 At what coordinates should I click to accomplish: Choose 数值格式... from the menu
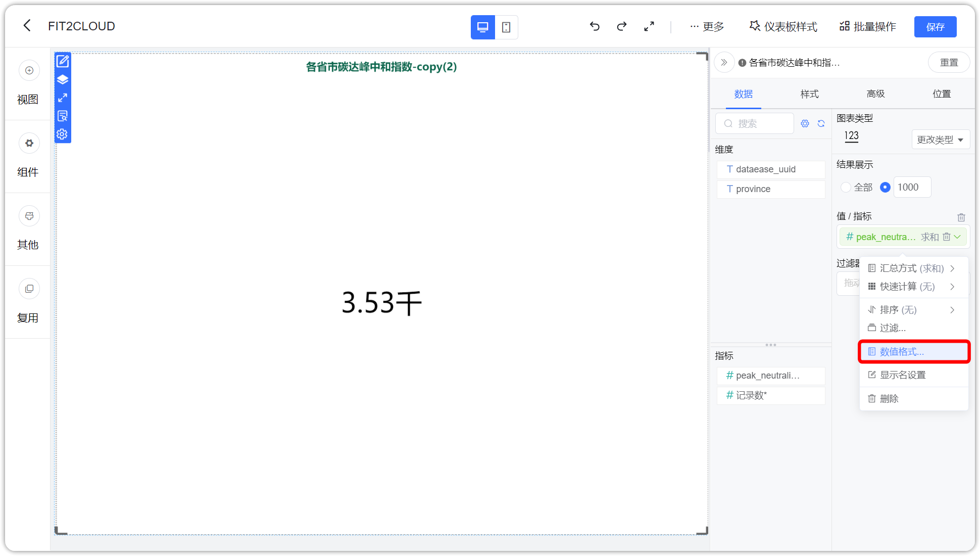913,352
